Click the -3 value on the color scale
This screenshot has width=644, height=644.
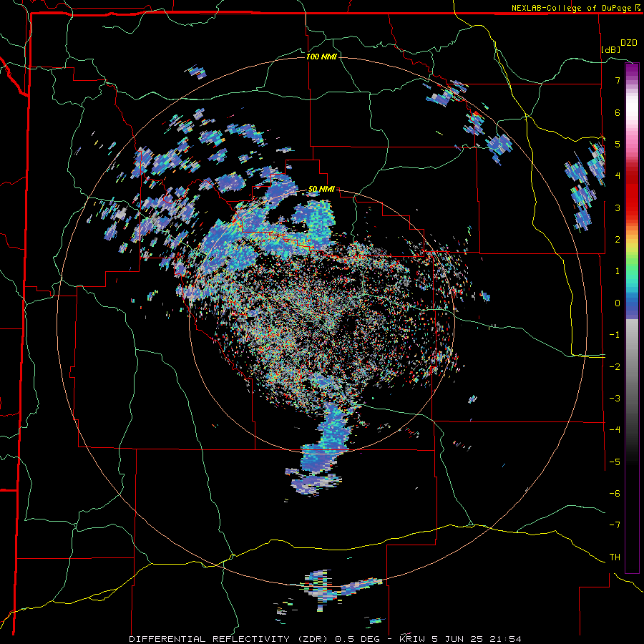[x=615, y=398]
